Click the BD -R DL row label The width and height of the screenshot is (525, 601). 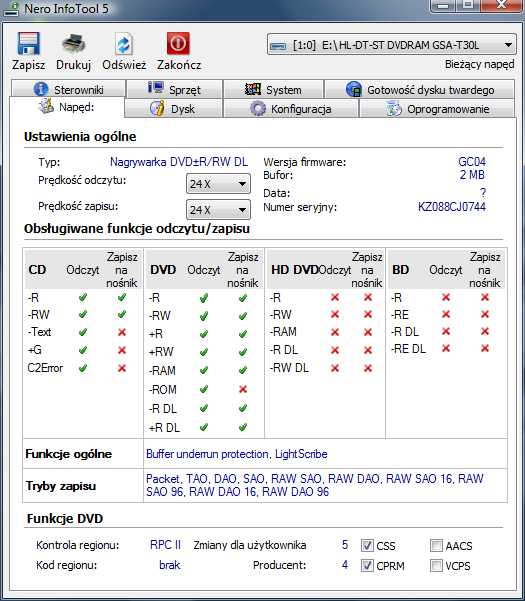click(x=405, y=332)
